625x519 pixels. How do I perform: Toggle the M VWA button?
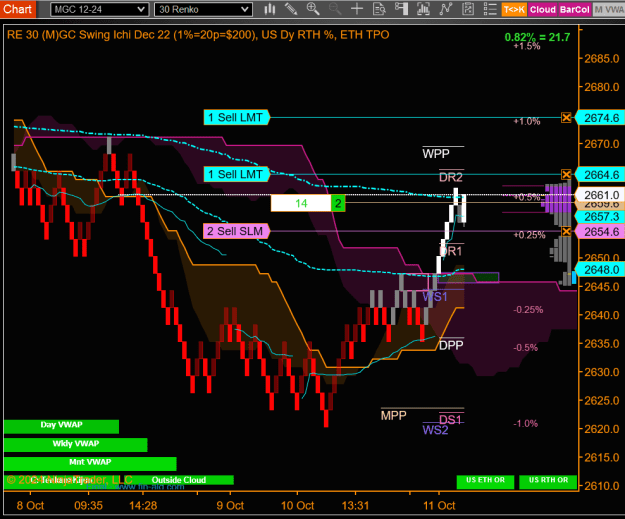pyautogui.click(x=609, y=10)
